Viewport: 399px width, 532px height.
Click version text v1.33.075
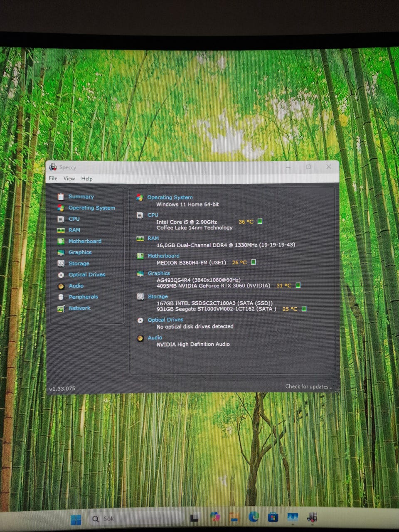click(62, 389)
